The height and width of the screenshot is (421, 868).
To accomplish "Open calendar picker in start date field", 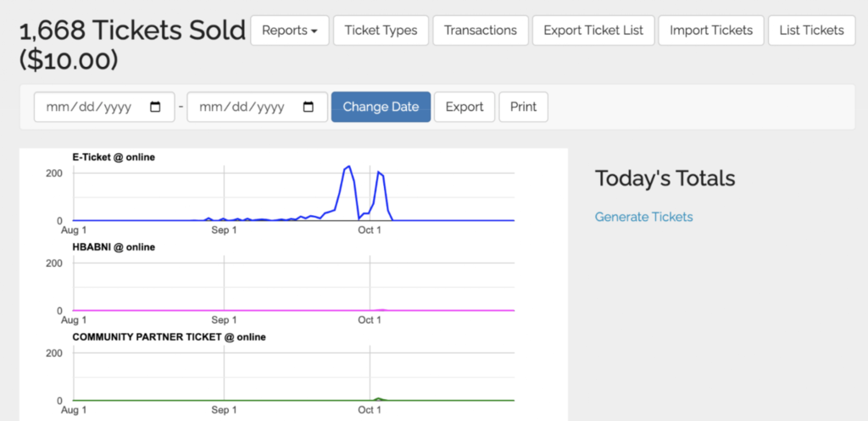I will click(x=155, y=108).
